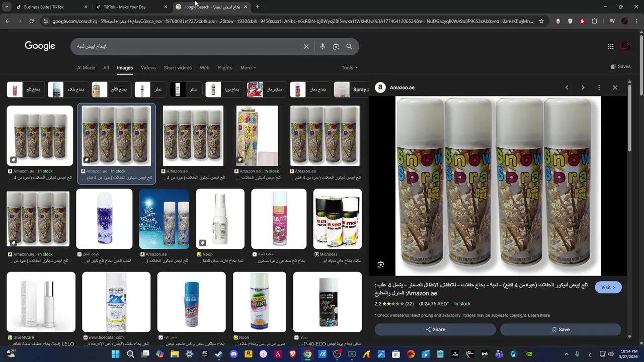Apply the عطر suggestion chip
The image size is (644, 362).
151,89
